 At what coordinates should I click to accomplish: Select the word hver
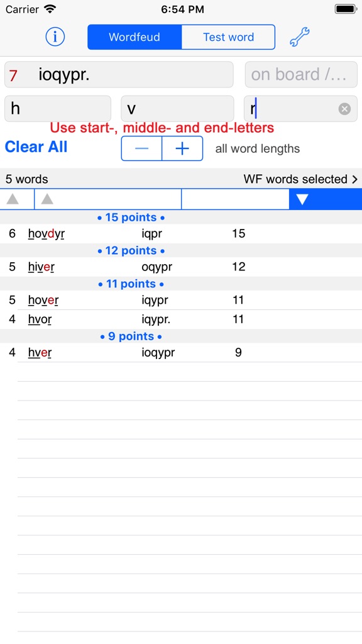point(39,352)
